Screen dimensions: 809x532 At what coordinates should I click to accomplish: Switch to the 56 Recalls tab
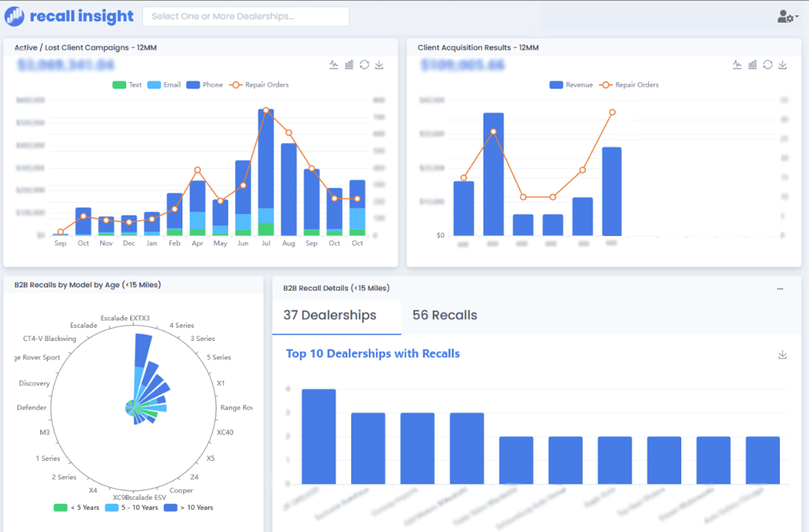[444, 314]
